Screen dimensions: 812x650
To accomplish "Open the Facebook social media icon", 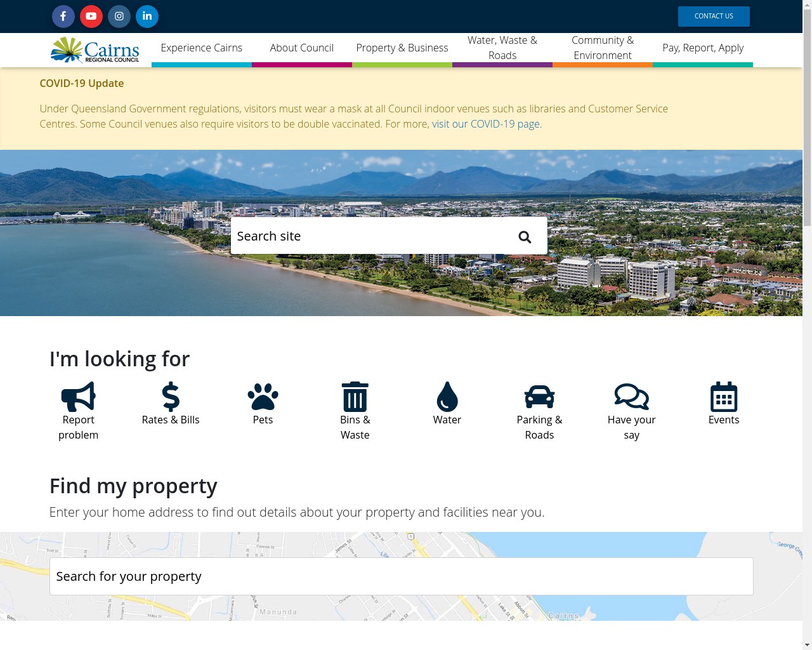I will 63,17.
